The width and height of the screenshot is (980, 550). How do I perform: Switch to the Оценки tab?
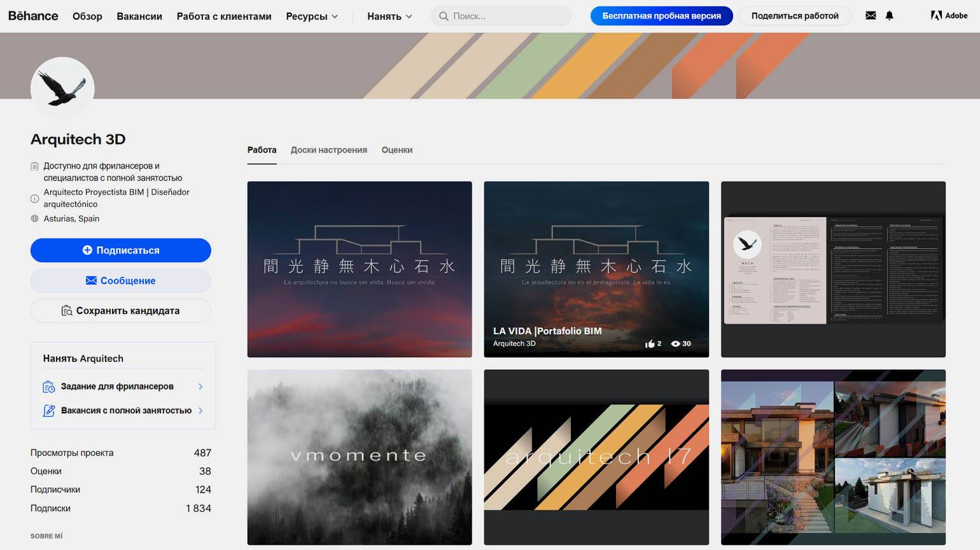pyautogui.click(x=397, y=150)
